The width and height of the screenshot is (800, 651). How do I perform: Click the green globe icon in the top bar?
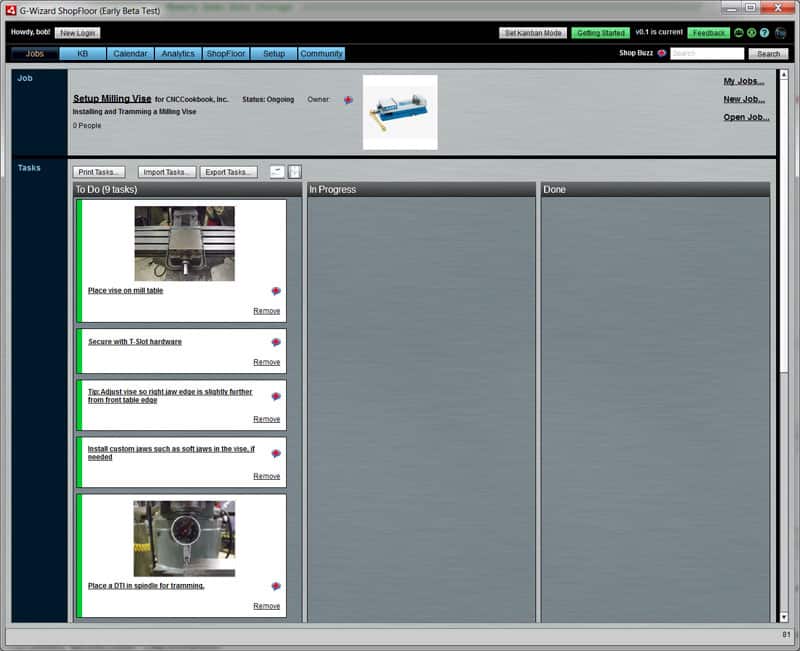pos(752,33)
